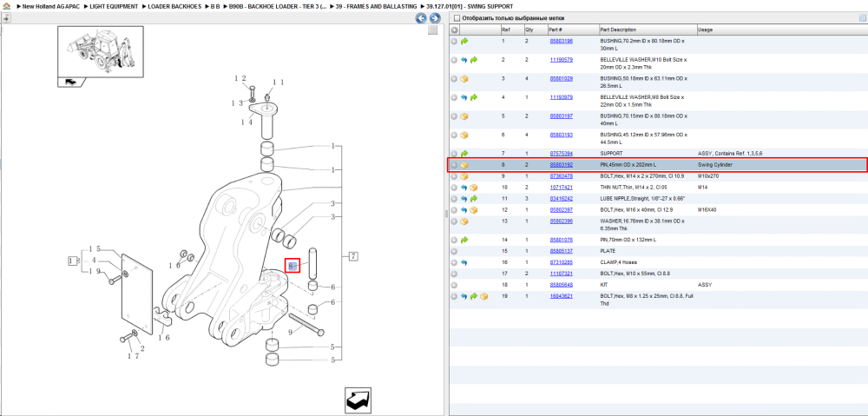Toggle selection circle for Ref 13
Viewport: 868px width, 416px height.
point(455,221)
